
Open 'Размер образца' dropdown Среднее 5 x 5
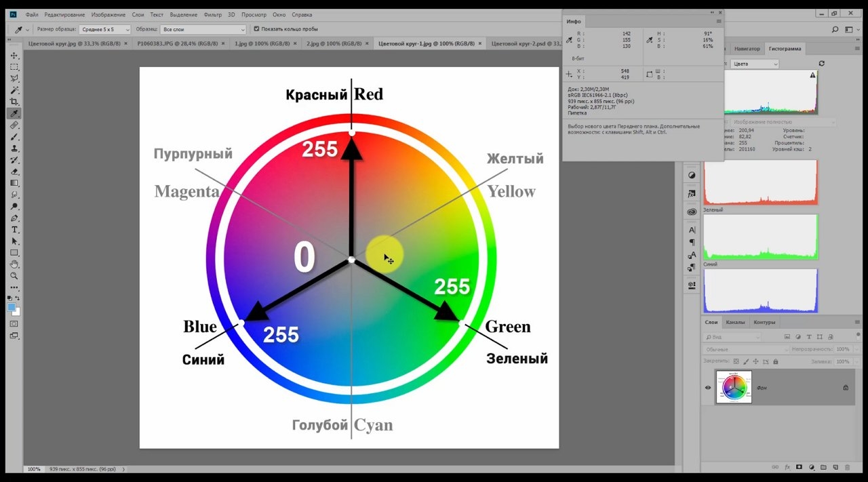pyautogui.click(x=104, y=29)
